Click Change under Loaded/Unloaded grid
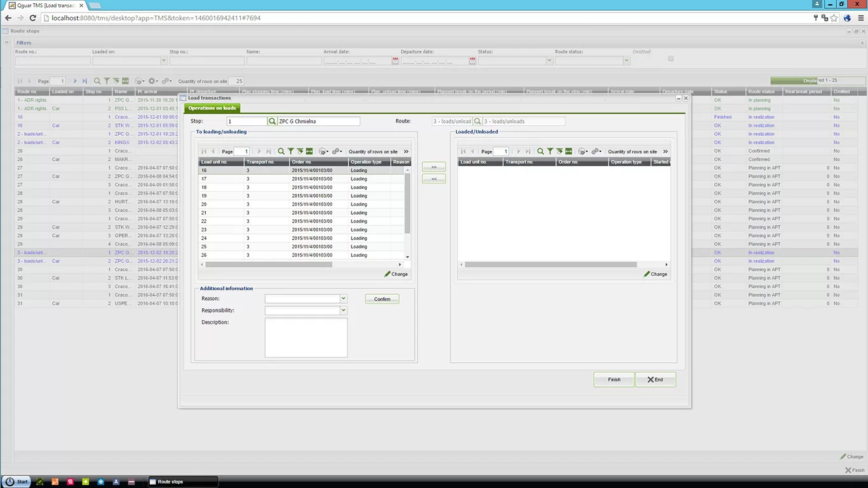This screenshot has height=488, width=868. tap(655, 274)
